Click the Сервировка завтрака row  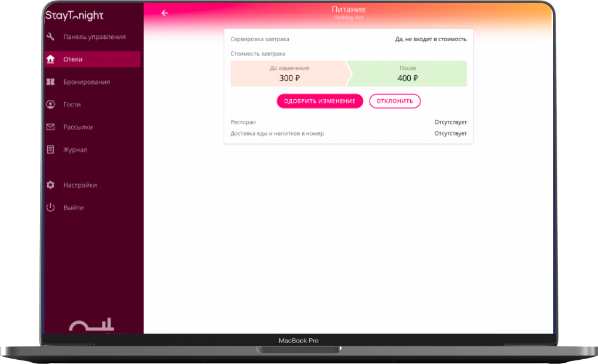click(348, 39)
